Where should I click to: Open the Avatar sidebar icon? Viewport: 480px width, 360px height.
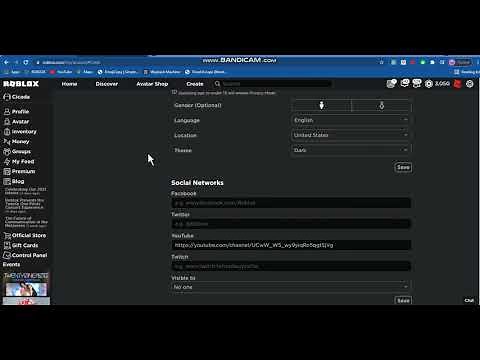point(7,122)
